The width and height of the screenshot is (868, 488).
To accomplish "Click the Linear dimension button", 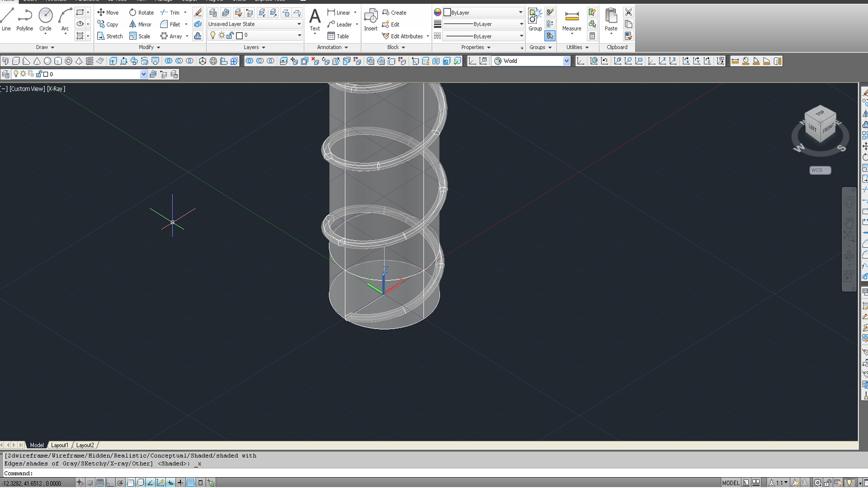I will 339,12.
